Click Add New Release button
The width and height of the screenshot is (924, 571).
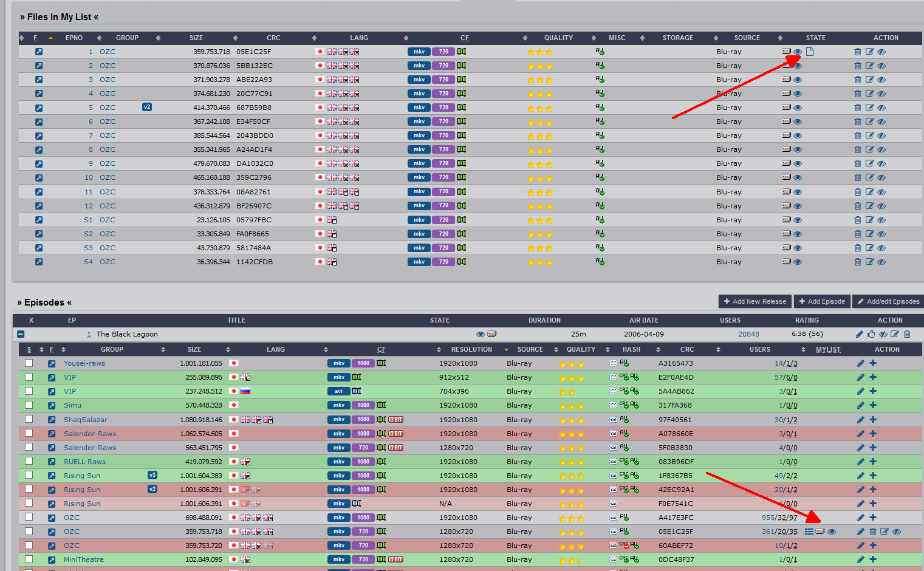point(755,301)
